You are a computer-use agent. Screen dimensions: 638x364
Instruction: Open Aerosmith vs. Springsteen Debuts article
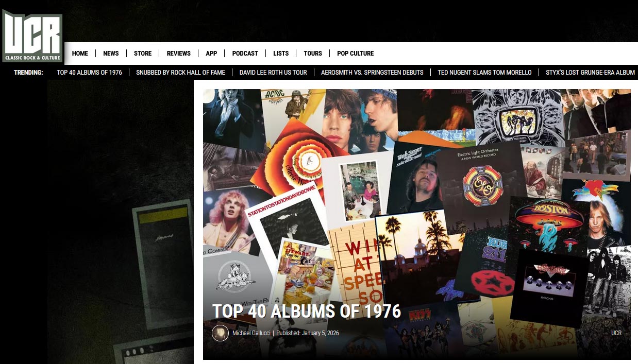372,73
